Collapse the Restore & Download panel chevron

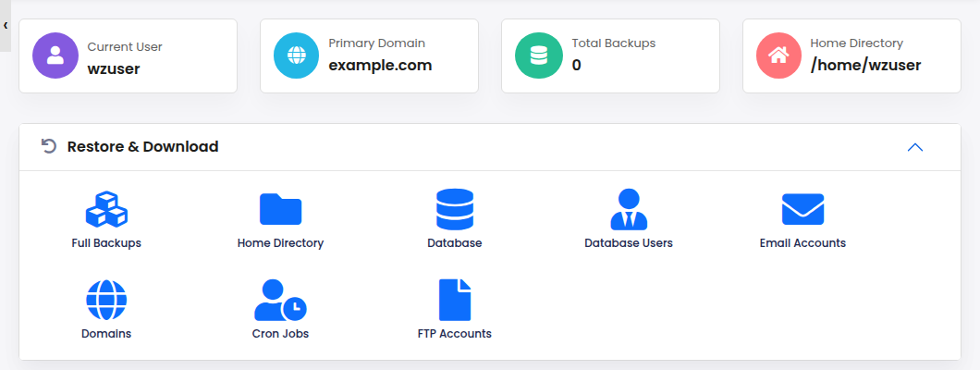pos(915,147)
